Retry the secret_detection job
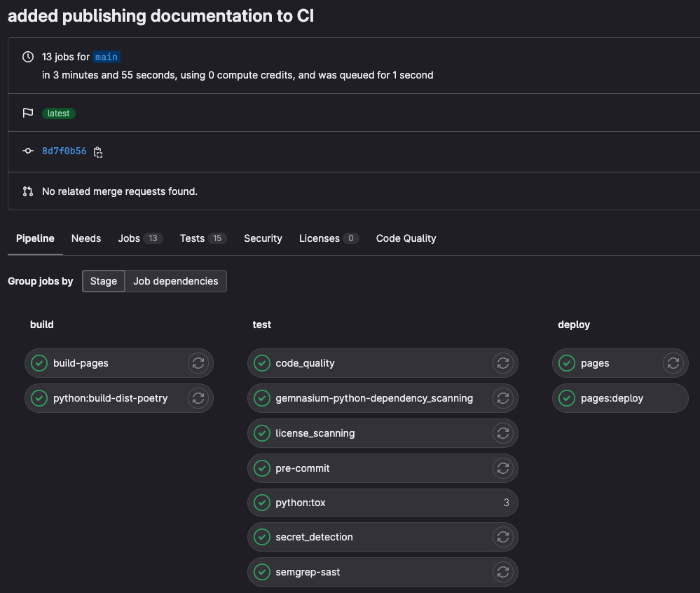 click(502, 537)
